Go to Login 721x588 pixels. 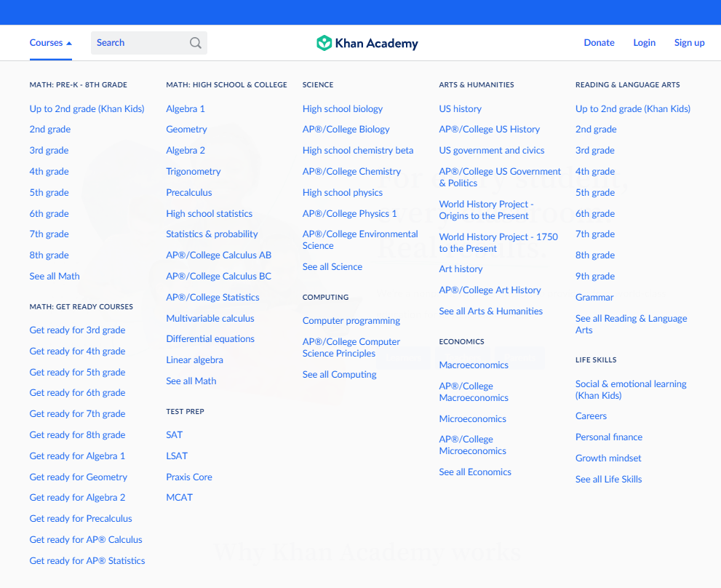(x=644, y=43)
